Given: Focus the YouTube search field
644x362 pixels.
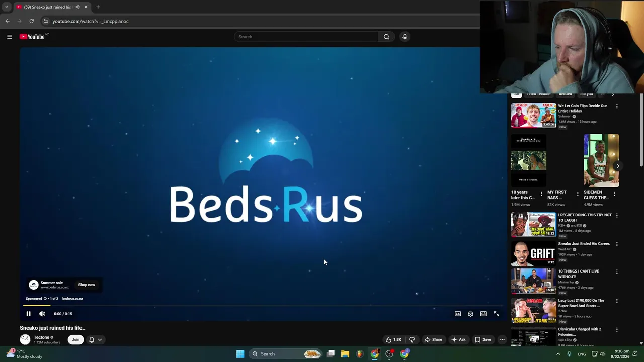Looking at the screenshot, I should [x=306, y=37].
